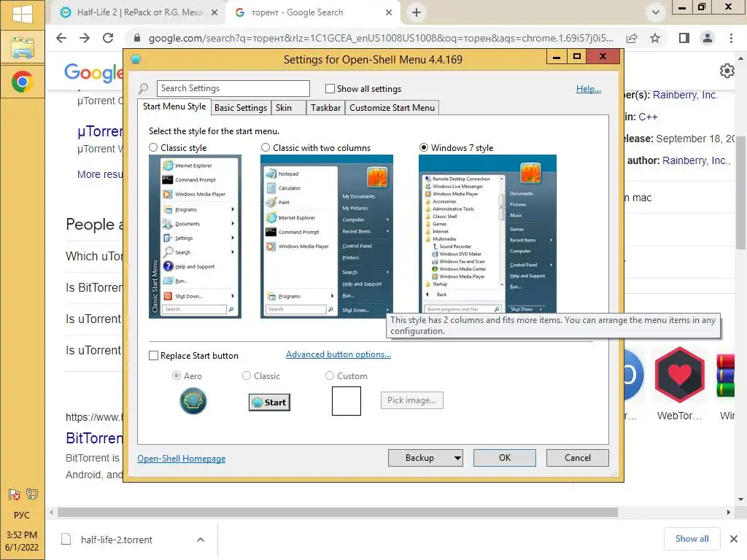
Task: Open the Taskbar tab
Action: 326,108
